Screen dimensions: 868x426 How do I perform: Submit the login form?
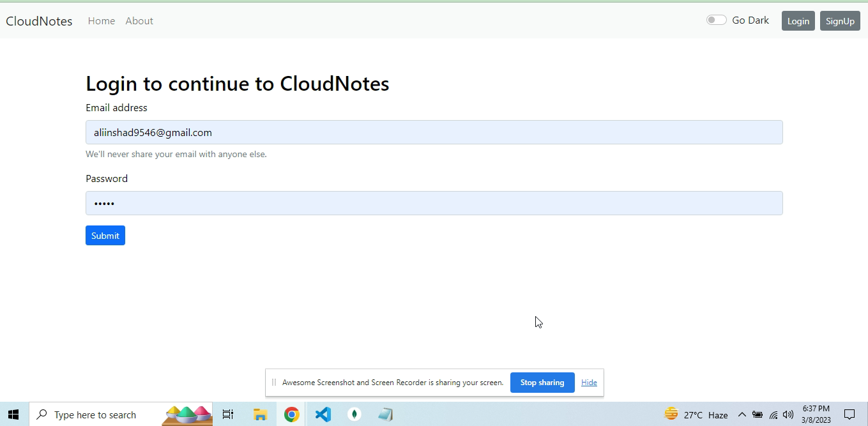105,236
